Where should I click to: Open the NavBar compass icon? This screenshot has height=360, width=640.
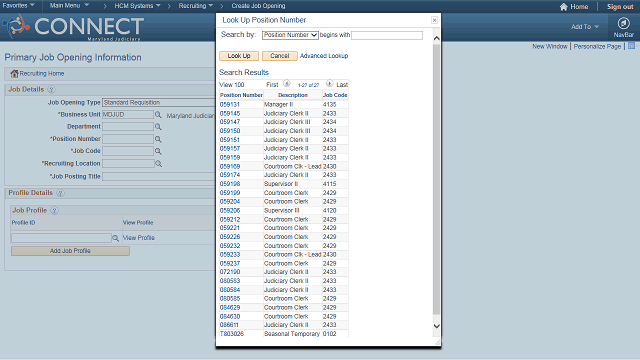[623, 23]
